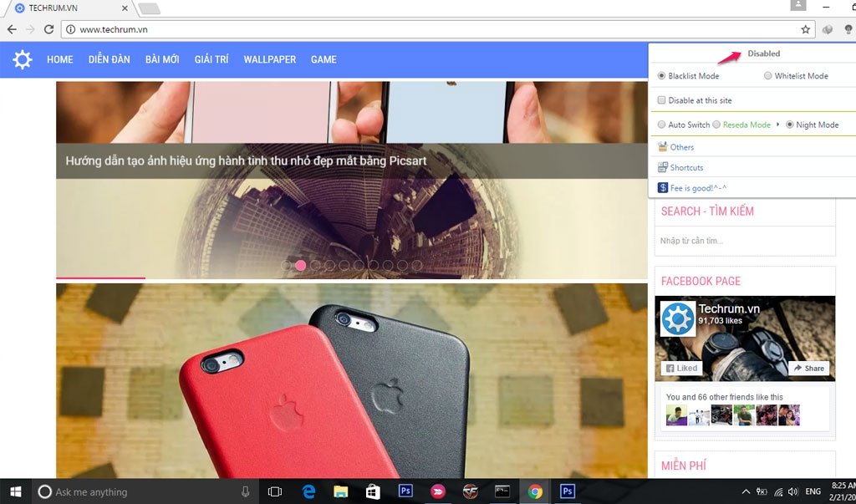The image size is (856, 504).
Task: Open the DIỄN ĐÀN menu item
Action: click(x=109, y=59)
